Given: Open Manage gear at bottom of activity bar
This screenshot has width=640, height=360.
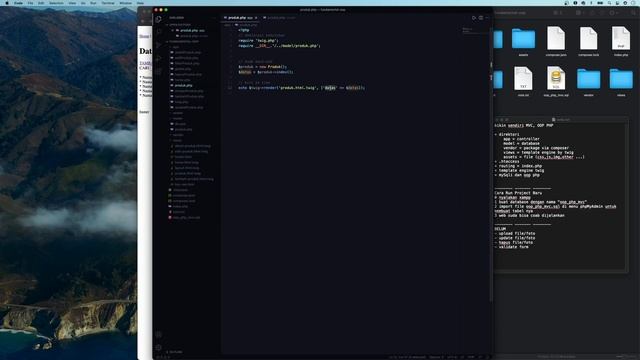Looking at the screenshot, I should click(158, 347).
